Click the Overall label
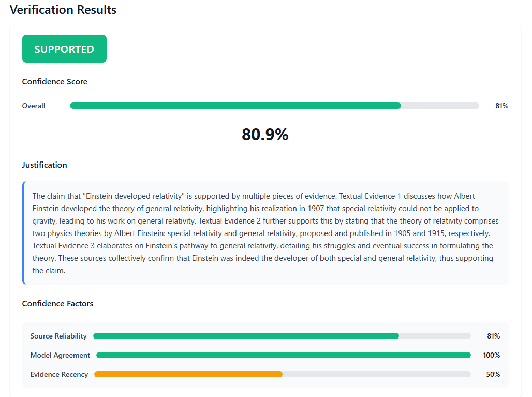 coord(33,106)
